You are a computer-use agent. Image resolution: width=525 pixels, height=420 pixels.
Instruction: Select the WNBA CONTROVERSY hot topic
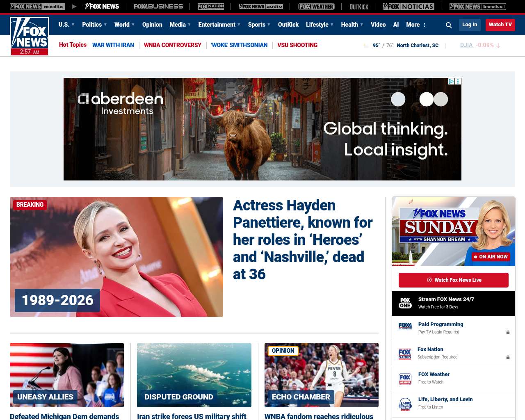pyautogui.click(x=173, y=45)
